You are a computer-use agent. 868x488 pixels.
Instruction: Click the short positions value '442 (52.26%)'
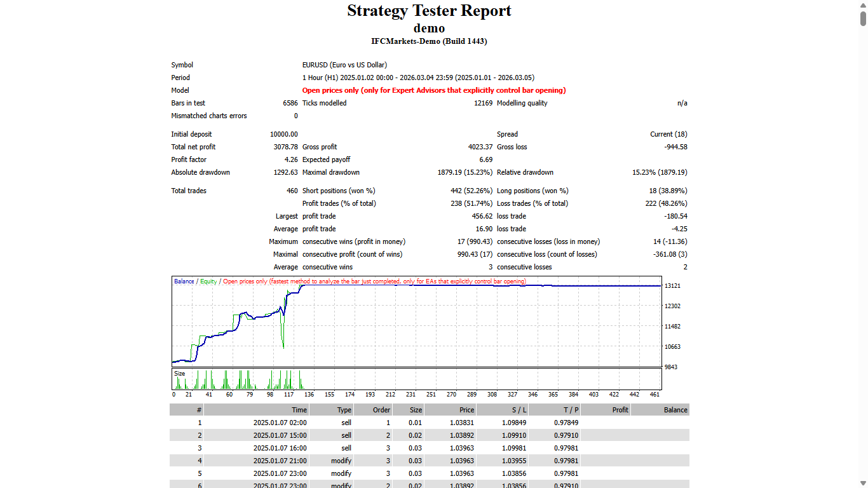[x=471, y=191]
